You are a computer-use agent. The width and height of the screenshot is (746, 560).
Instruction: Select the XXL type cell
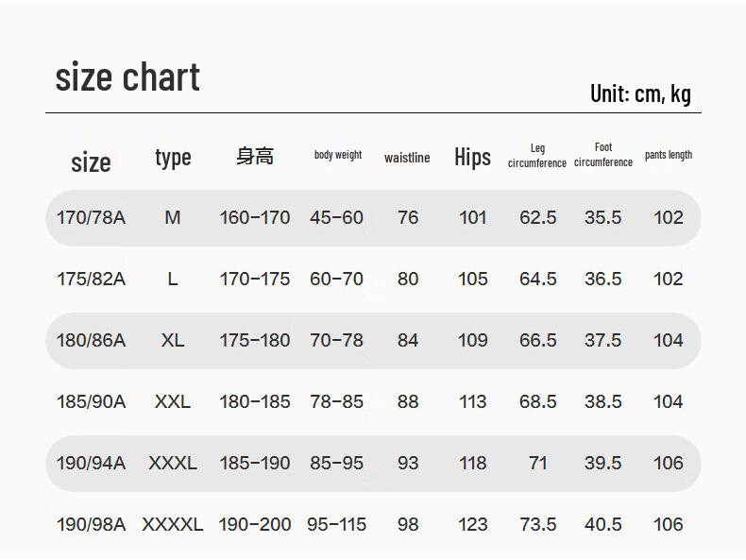[x=173, y=402]
